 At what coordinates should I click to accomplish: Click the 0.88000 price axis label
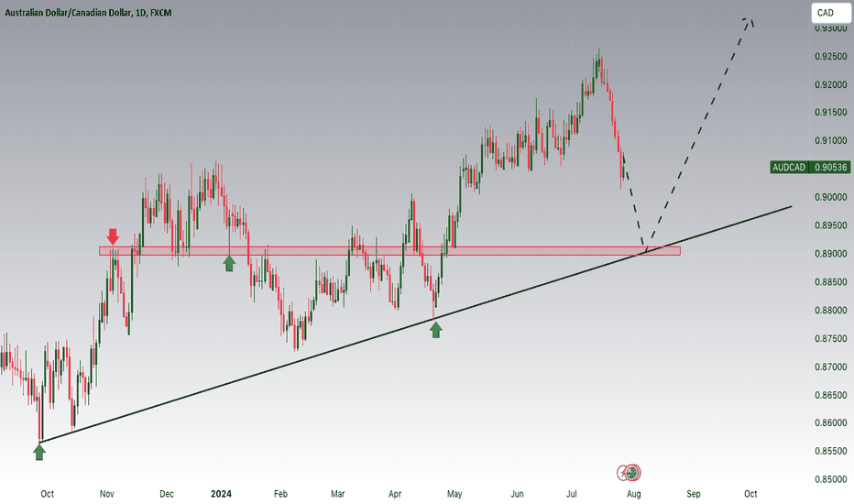pos(830,311)
